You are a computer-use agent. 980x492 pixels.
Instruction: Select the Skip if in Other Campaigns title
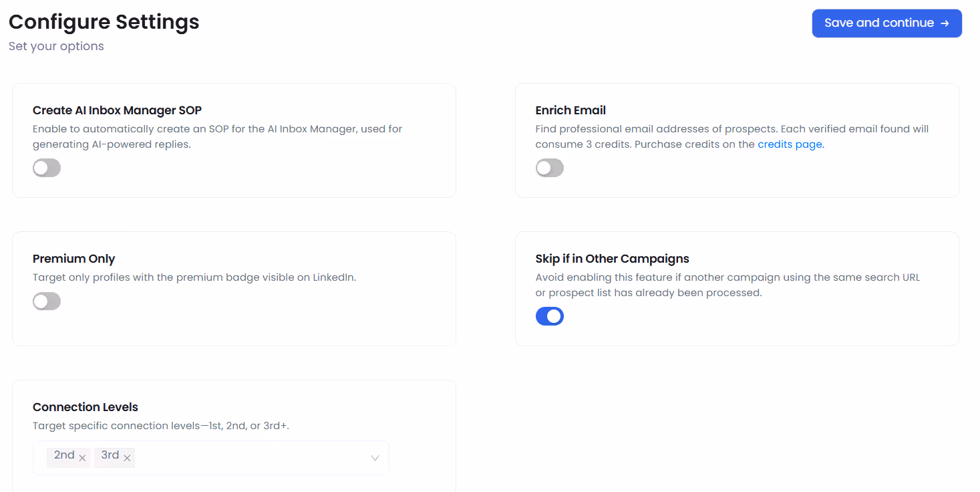tap(612, 259)
